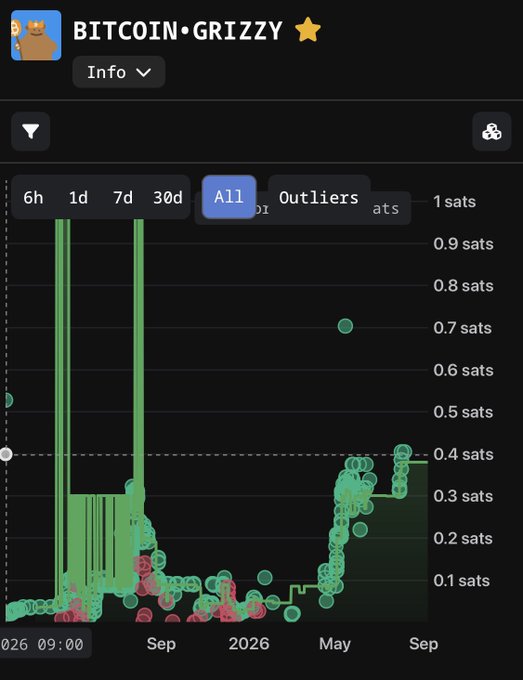Click the stacked cubes icon button
Viewport: 523px width, 680px height.
point(492,131)
